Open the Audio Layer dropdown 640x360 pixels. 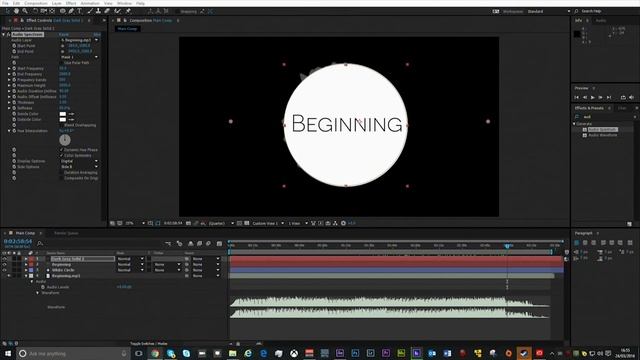[79, 40]
